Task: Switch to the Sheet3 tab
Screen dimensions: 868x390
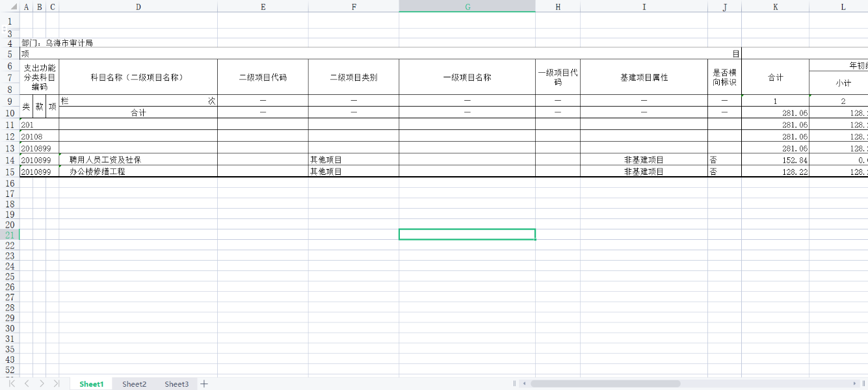Action: (x=176, y=384)
